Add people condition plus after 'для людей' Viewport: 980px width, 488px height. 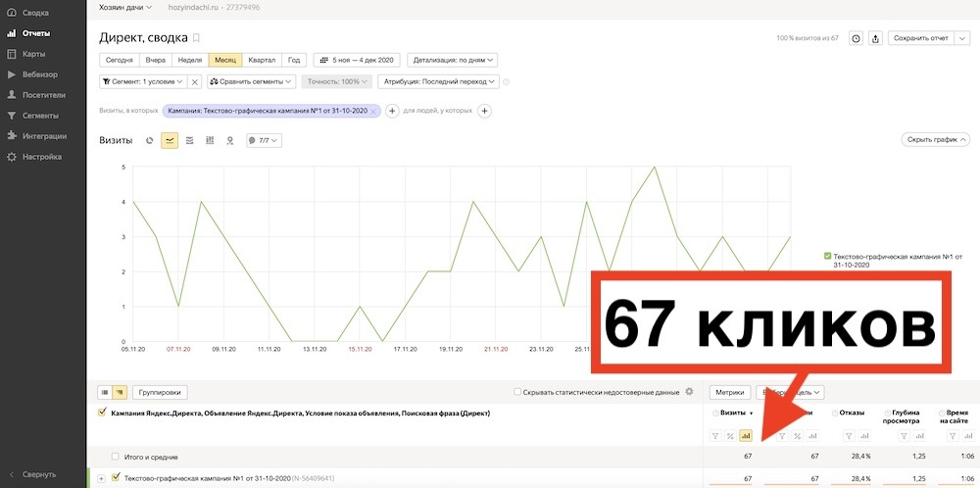coord(484,112)
